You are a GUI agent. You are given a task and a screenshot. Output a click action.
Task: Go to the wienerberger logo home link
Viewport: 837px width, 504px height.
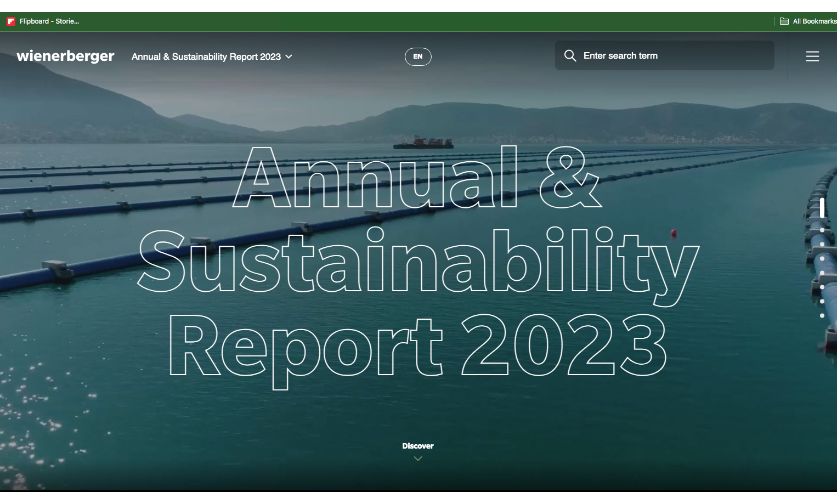click(65, 56)
